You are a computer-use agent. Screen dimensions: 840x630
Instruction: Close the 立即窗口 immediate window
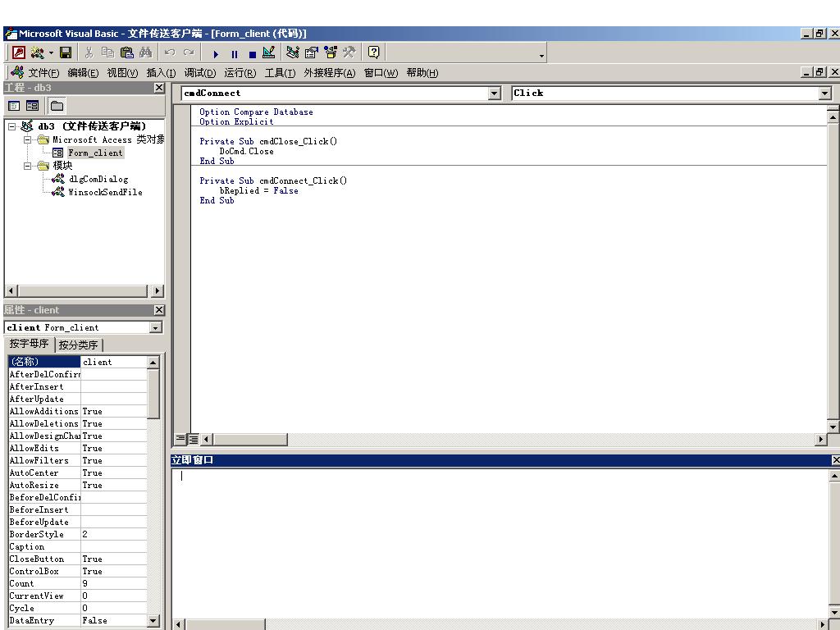(836, 460)
